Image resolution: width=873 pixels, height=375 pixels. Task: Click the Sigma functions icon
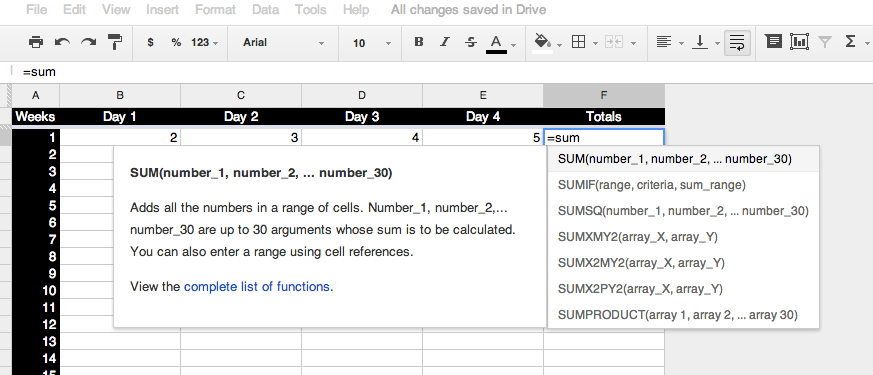pyautogui.click(x=850, y=42)
